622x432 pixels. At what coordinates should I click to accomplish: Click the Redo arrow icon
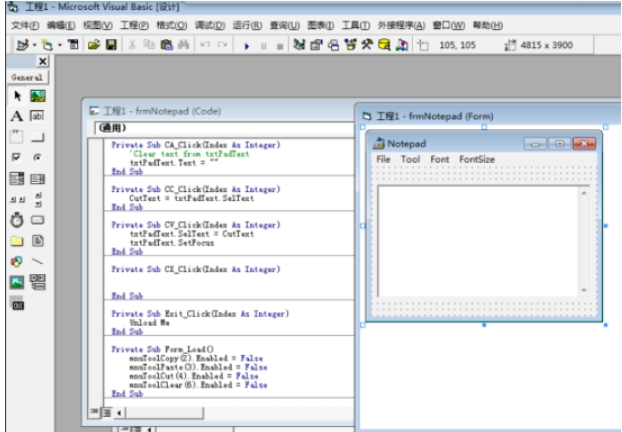(x=222, y=44)
